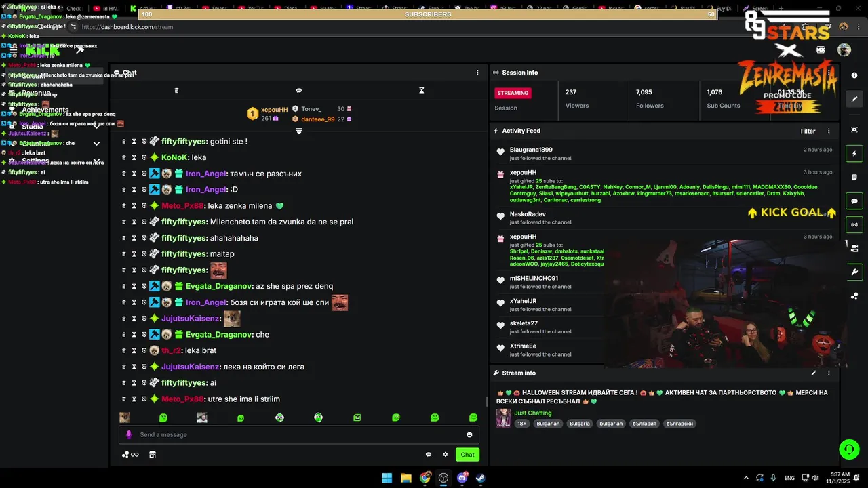Image resolution: width=868 pixels, height=488 pixels.
Task: Edit stream info with the pencil icon
Action: 813,373
